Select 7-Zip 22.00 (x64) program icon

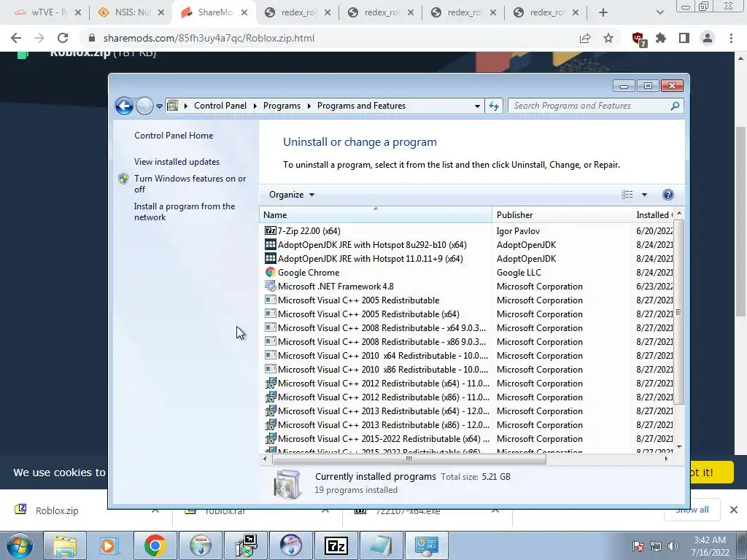click(270, 230)
